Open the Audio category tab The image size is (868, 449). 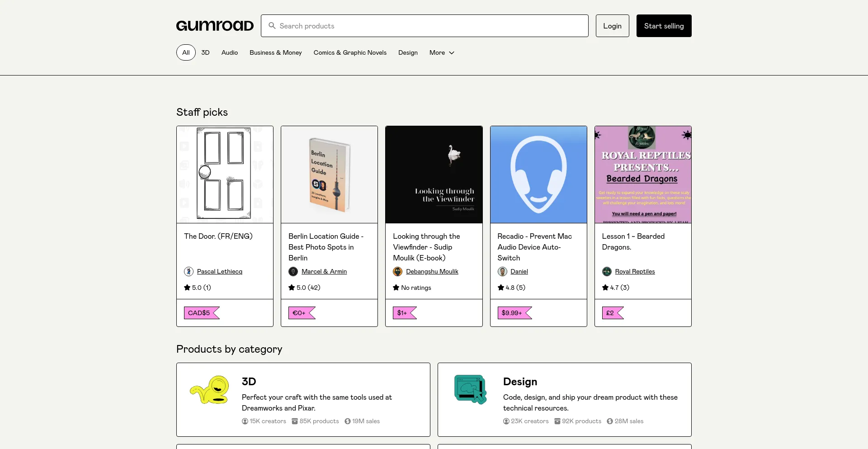(x=230, y=52)
